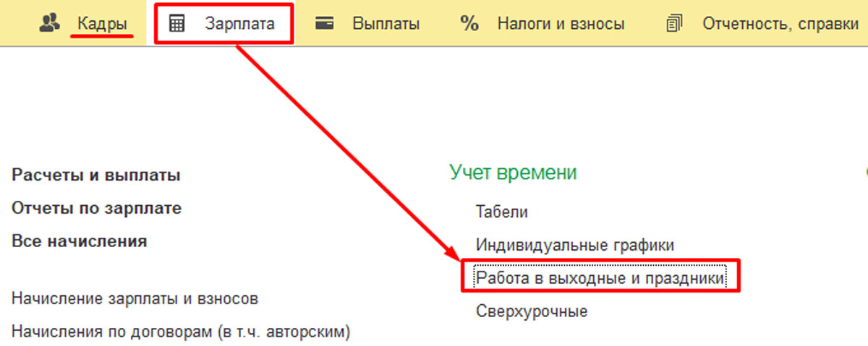The height and width of the screenshot is (346, 868).
Task: Select the Зарплата menu label
Action: [239, 24]
